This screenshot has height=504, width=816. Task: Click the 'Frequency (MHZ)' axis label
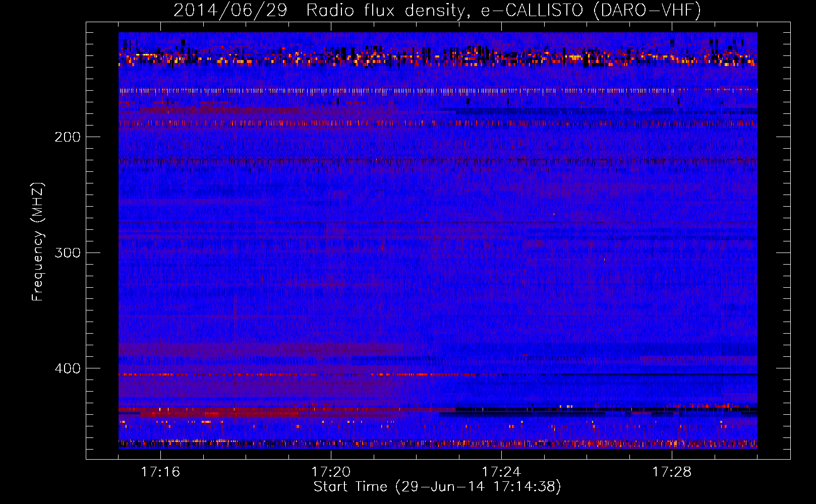38,242
